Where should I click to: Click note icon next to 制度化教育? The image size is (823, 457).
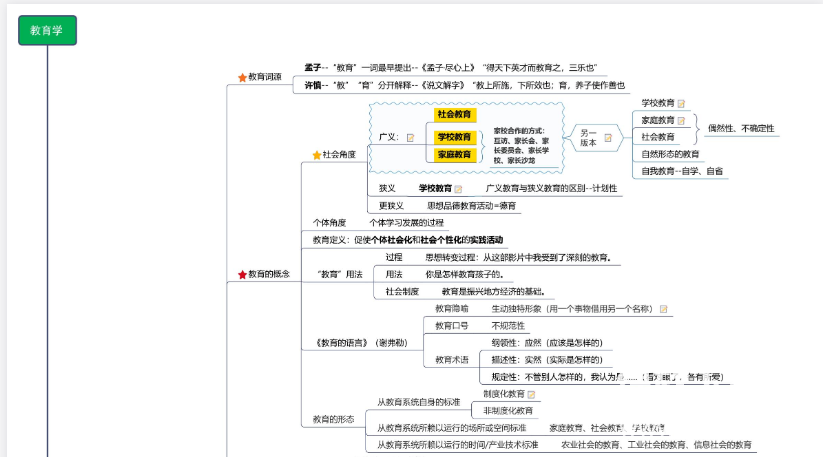pyautogui.click(x=532, y=394)
